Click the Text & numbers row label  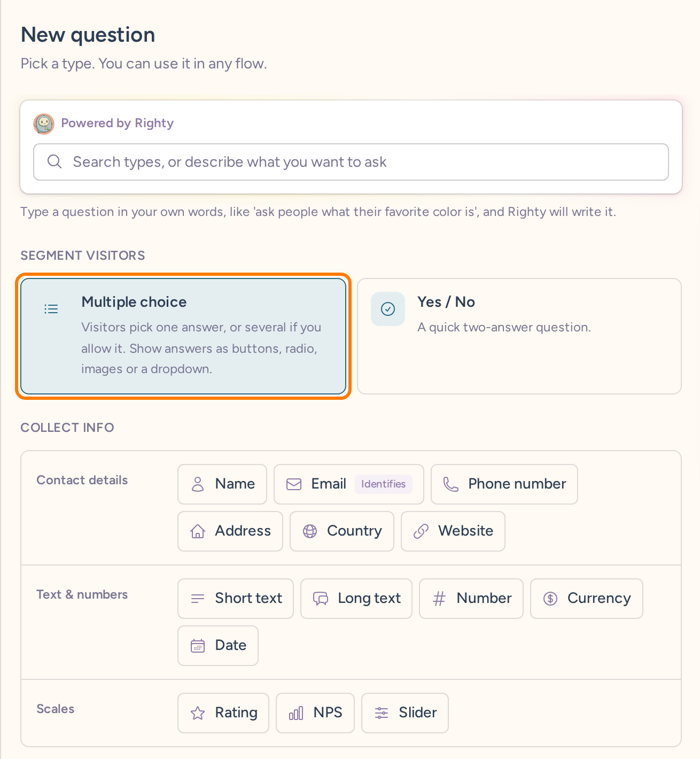(x=82, y=594)
